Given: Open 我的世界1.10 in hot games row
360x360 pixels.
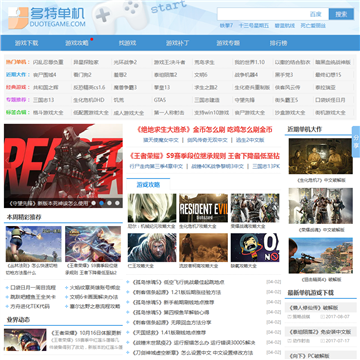Looking at the screenshot, I should pyautogui.click(x=249, y=62).
